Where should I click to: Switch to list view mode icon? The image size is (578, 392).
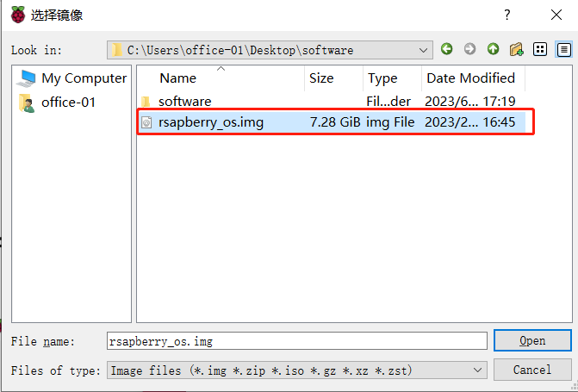(x=540, y=49)
